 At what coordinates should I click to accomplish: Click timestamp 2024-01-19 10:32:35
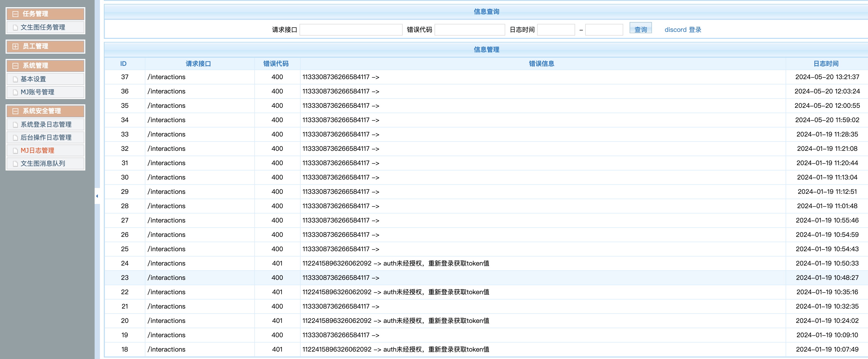(827, 306)
